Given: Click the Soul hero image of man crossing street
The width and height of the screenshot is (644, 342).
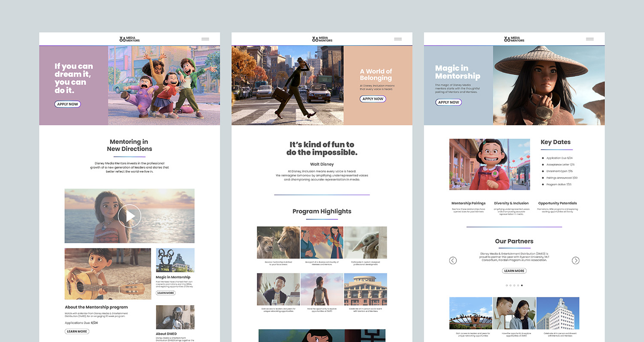Looking at the screenshot, I should point(287,85).
